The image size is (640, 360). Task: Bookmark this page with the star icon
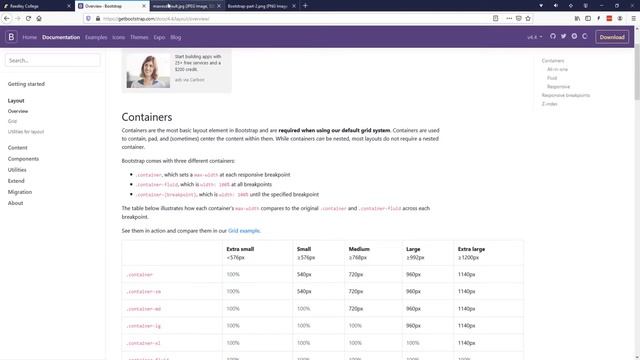528,18
